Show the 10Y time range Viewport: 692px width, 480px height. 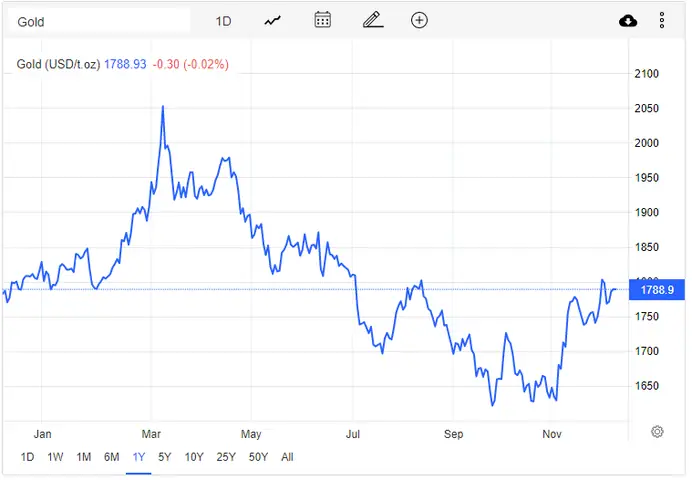pyautogui.click(x=194, y=457)
